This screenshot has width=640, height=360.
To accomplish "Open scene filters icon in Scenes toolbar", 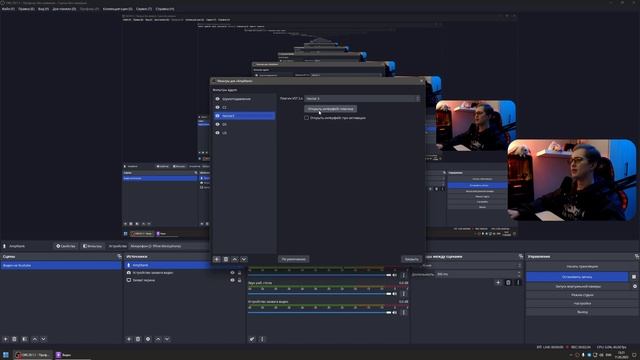I will pyautogui.click(x=24, y=339).
